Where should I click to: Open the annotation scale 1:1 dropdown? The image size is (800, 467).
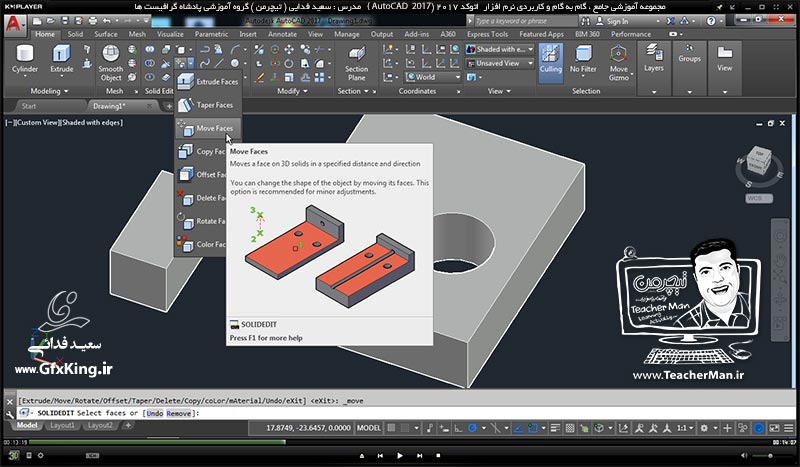click(684, 428)
